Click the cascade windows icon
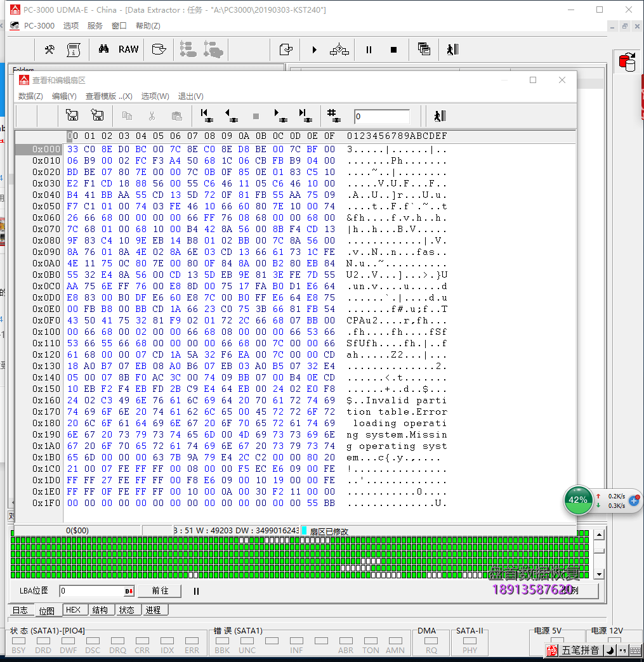This screenshot has width=644, height=662. pyautogui.click(x=424, y=49)
